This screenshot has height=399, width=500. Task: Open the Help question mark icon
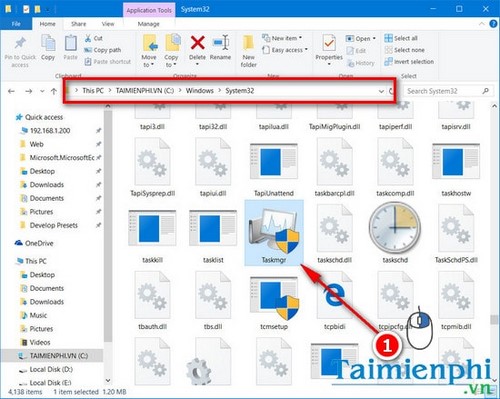coord(493,24)
